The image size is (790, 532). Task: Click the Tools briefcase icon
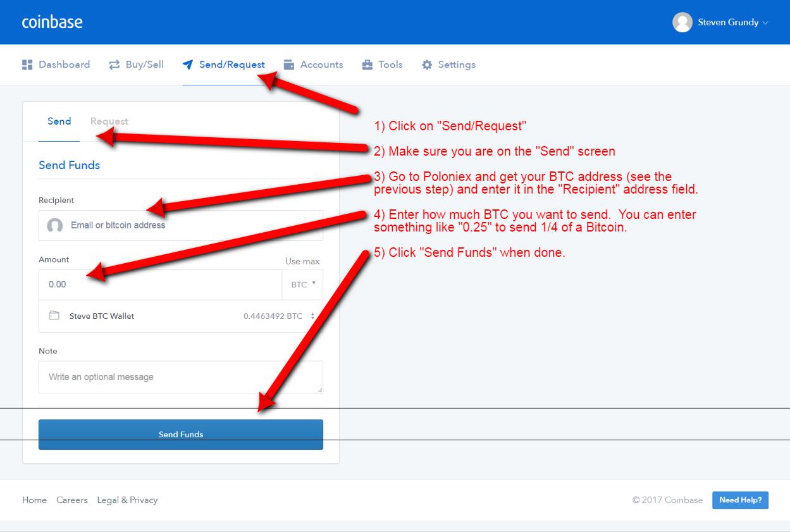tap(367, 65)
